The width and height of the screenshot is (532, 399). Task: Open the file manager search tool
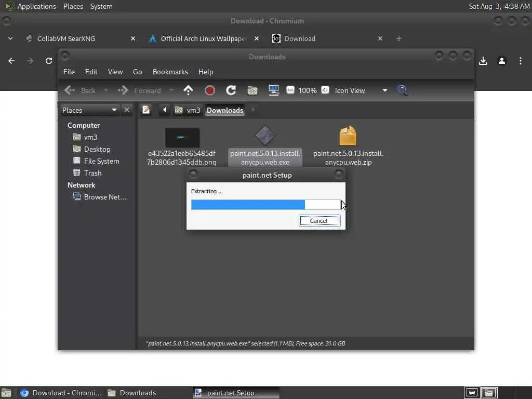click(x=403, y=90)
